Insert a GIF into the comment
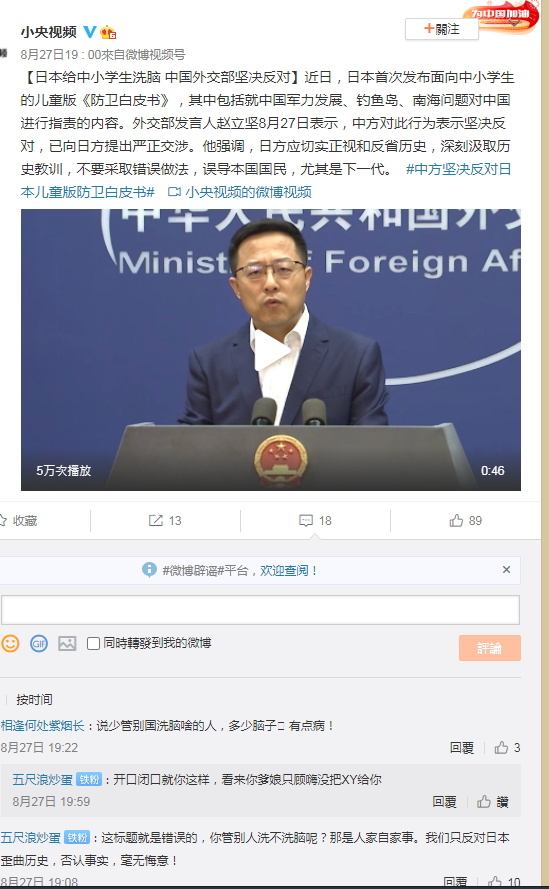The height and width of the screenshot is (889, 549). click(39, 644)
